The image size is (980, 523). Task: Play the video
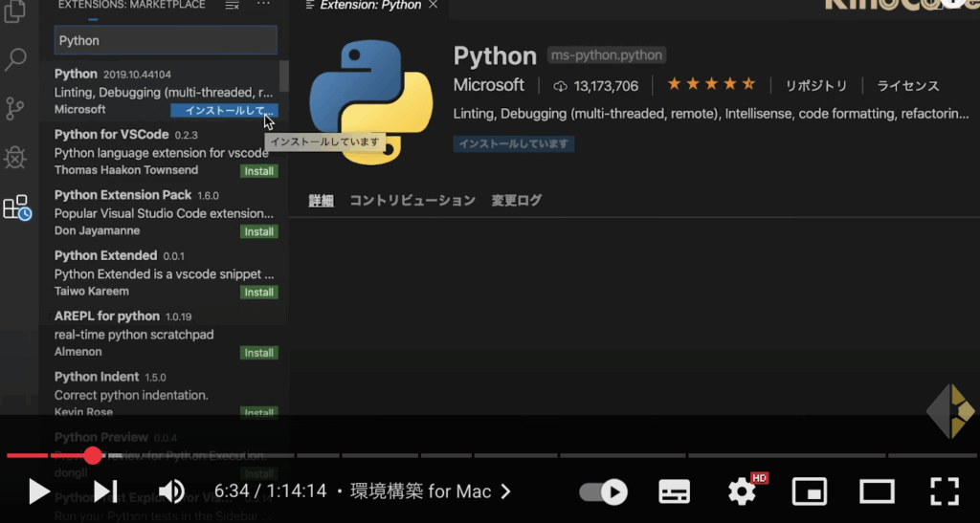coord(38,491)
